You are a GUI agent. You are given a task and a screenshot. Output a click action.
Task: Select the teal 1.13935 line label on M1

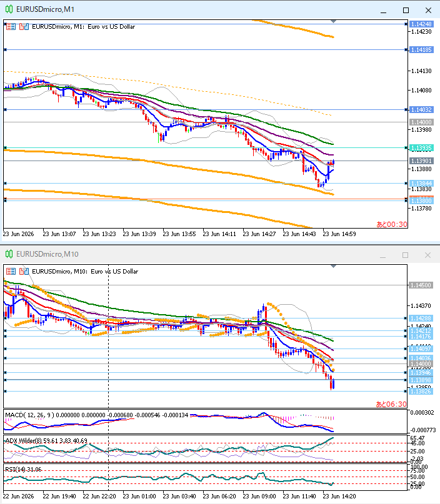421,148
